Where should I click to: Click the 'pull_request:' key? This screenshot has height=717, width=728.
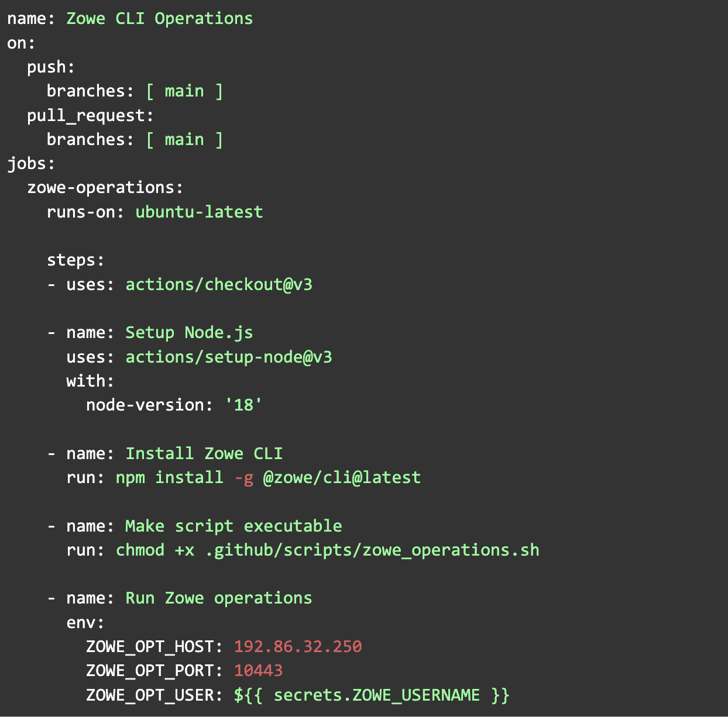(90, 116)
